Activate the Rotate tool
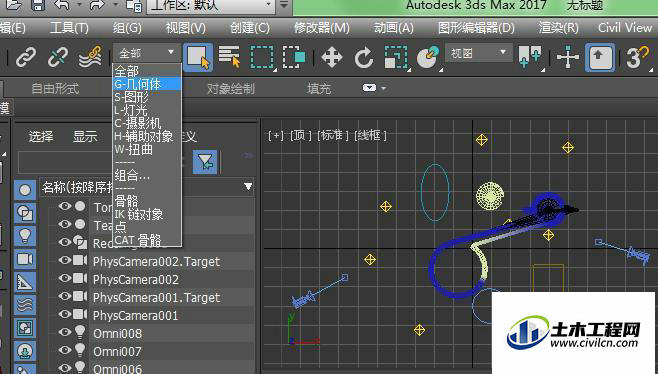This screenshot has width=658, height=374. [363, 57]
